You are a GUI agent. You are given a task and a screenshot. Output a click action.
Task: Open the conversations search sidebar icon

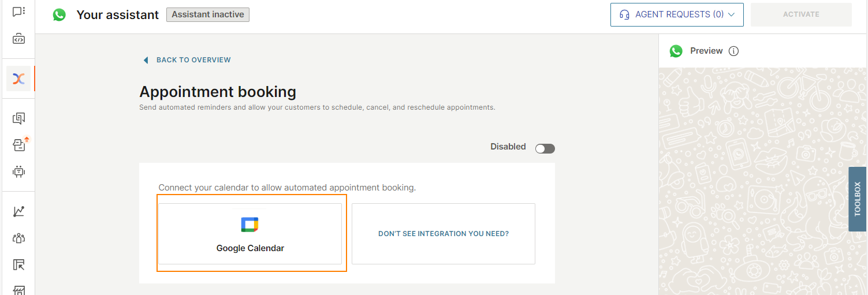point(18,118)
